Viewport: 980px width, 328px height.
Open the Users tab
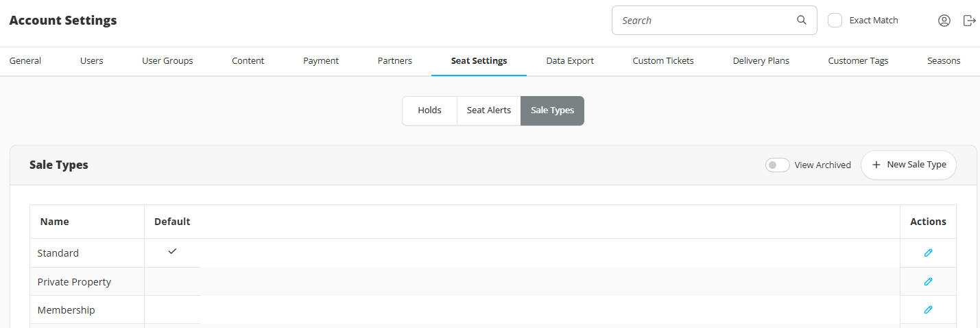[x=91, y=60]
